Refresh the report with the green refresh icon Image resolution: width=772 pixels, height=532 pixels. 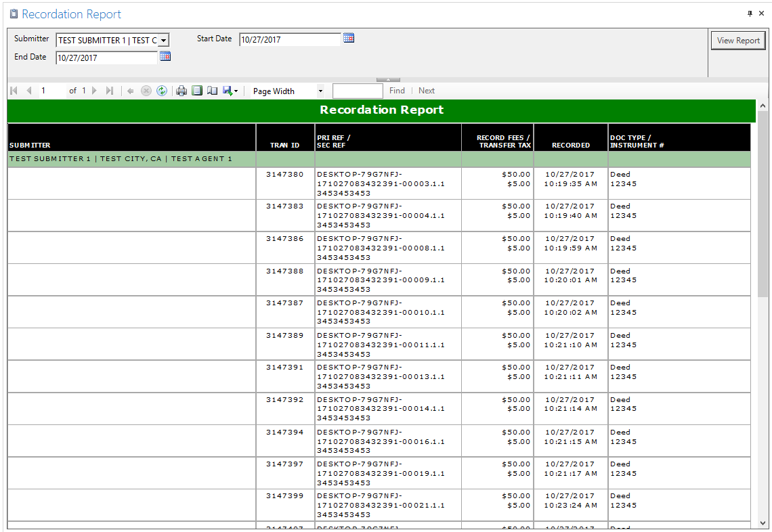(162, 91)
